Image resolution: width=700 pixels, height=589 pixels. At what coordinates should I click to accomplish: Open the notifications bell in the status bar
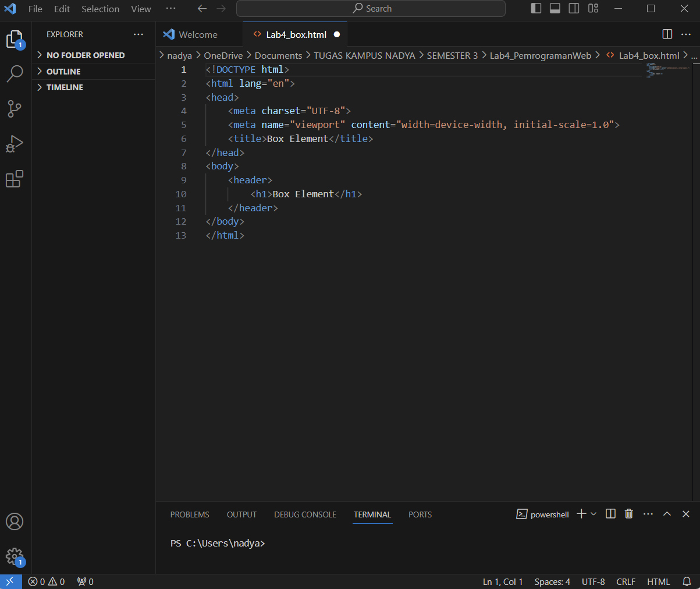(687, 581)
